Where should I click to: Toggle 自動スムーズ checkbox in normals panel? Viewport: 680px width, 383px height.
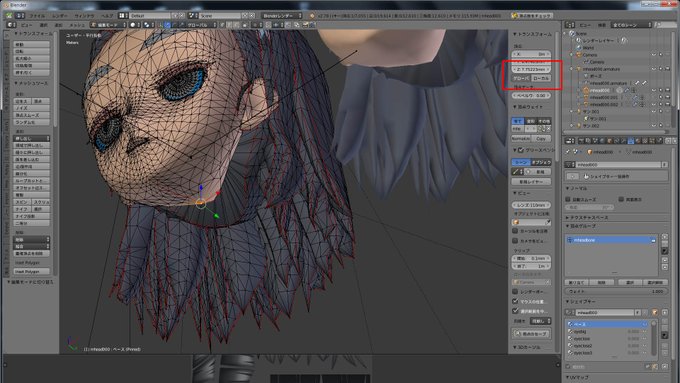tap(568, 199)
